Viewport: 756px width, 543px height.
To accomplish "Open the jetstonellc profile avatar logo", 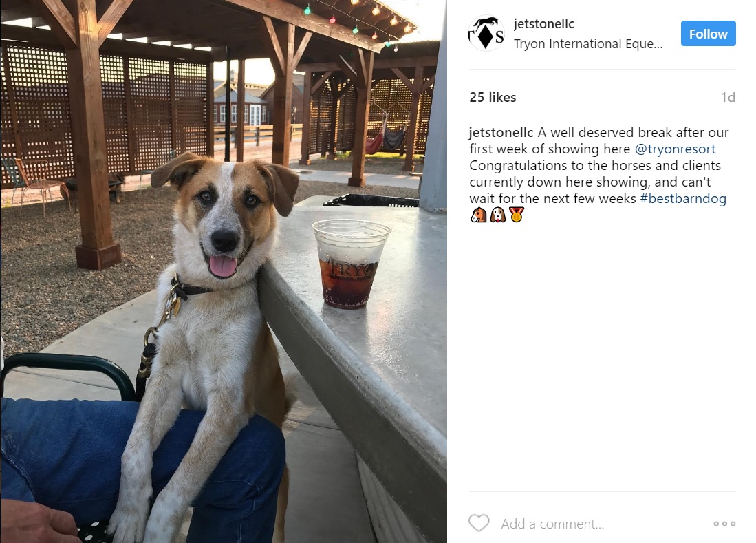I will point(486,34).
